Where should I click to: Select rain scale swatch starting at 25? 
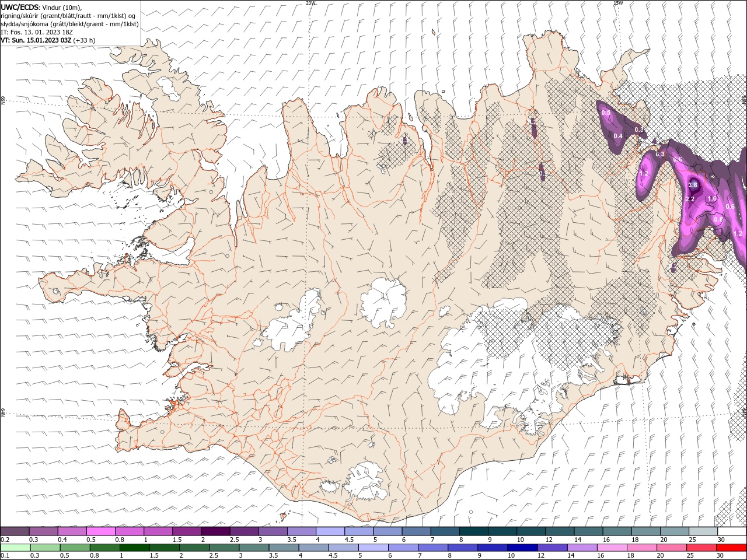(x=702, y=547)
